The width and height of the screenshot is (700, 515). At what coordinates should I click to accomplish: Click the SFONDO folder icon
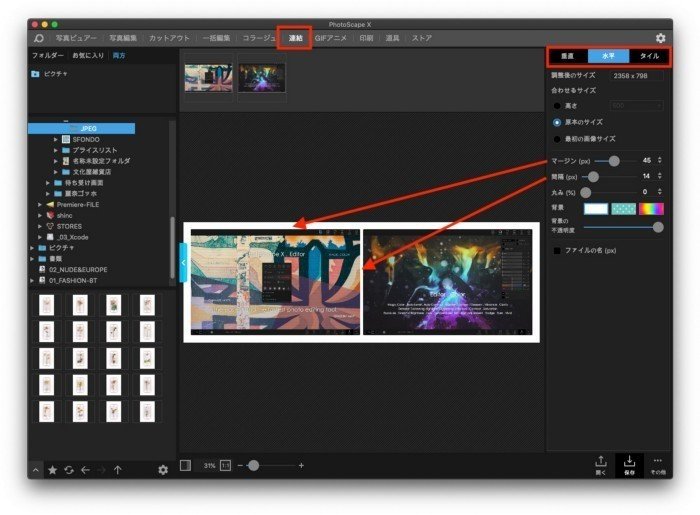pyautogui.click(x=66, y=140)
